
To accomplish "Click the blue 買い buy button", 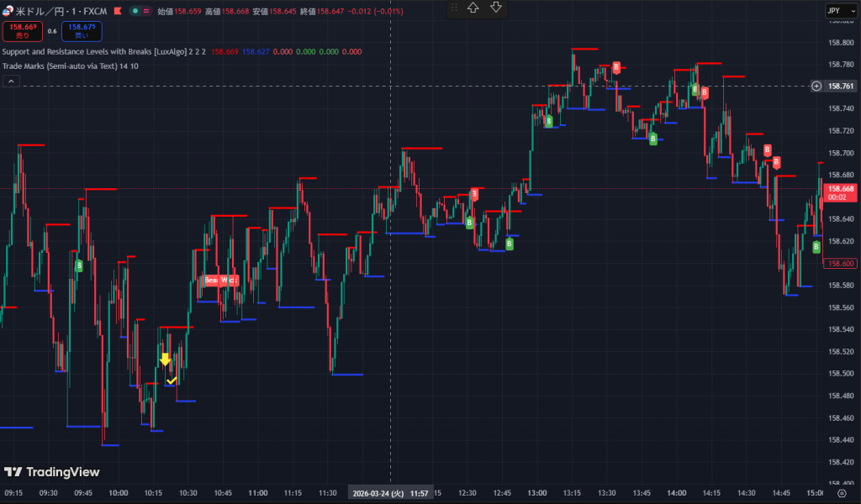I will [82, 31].
